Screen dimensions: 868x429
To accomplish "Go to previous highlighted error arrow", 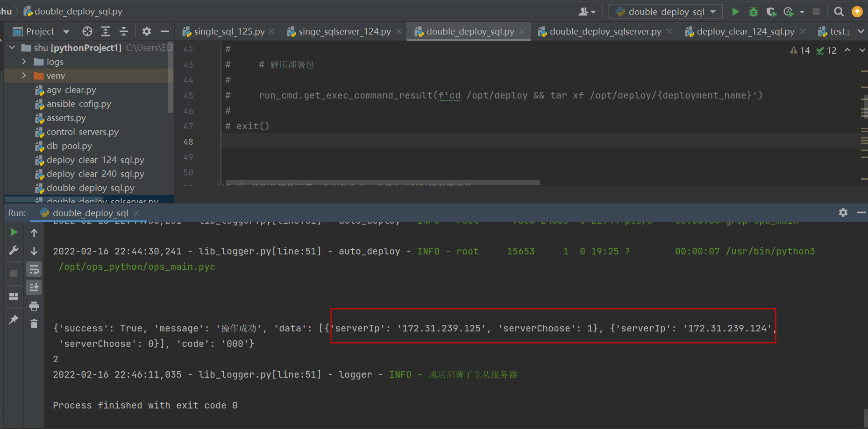I will [x=847, y=50].
